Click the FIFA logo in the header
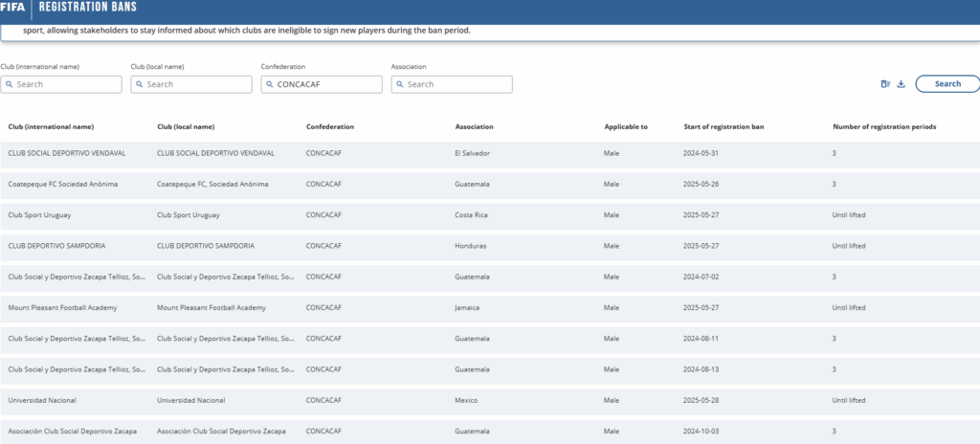The width and height of the screenshot is (980, 444). pyautogui.click(x=12, y=8)
